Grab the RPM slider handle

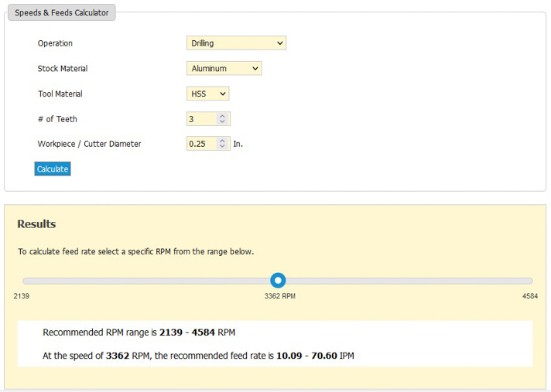278,281
